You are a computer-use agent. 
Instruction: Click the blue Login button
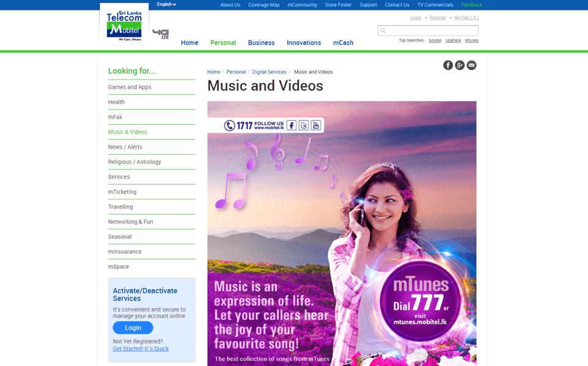tap(133, 328)
